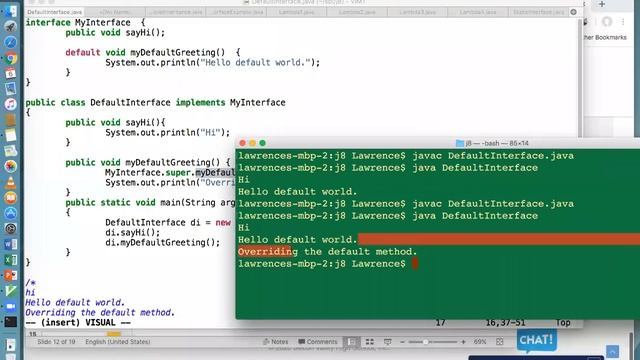The image size is (640, 360).
Task: Open the CHAT! bubble button
Action: coord(536,340)
